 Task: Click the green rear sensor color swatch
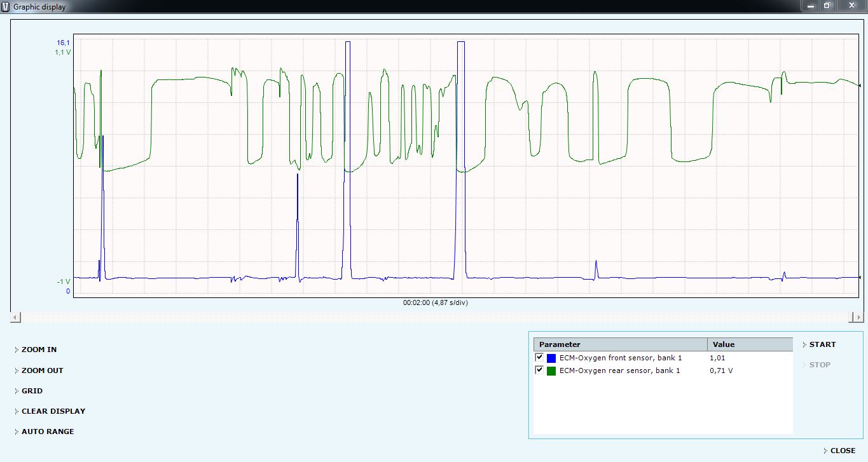tap(551, 370)
